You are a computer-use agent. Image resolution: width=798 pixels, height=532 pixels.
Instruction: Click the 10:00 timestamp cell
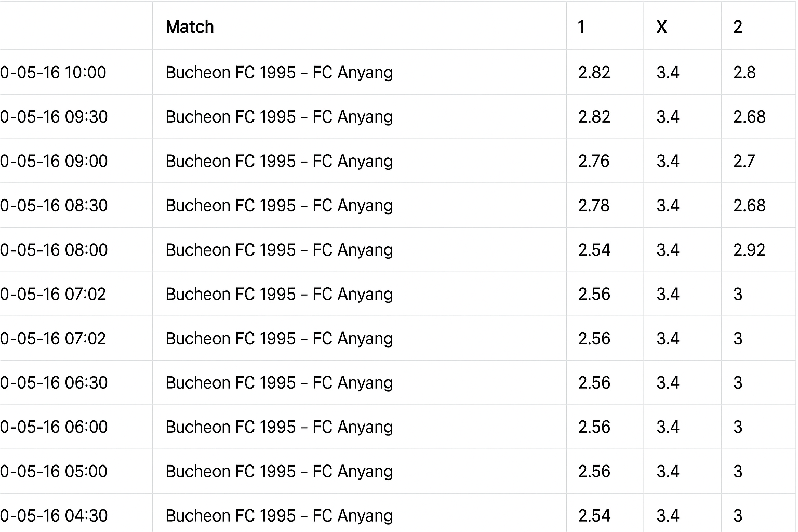tap(54, 72)
